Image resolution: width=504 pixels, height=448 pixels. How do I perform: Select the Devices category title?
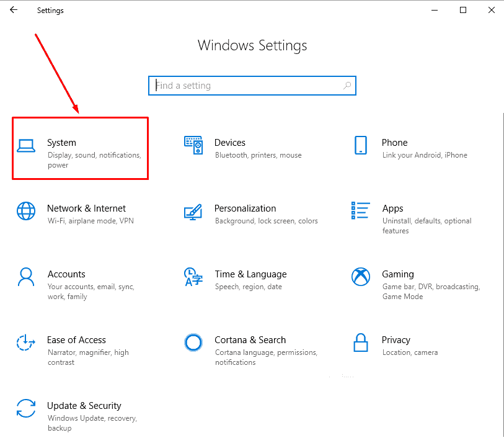click(230, 143)
